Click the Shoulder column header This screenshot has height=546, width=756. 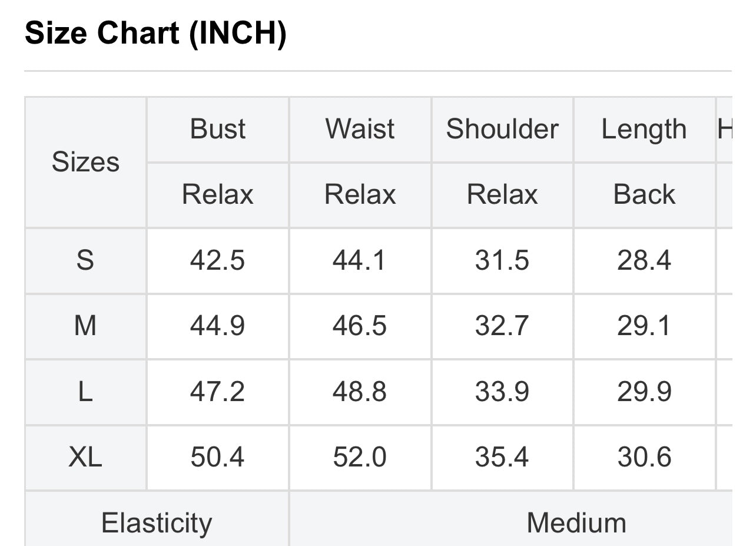(502, 129)
